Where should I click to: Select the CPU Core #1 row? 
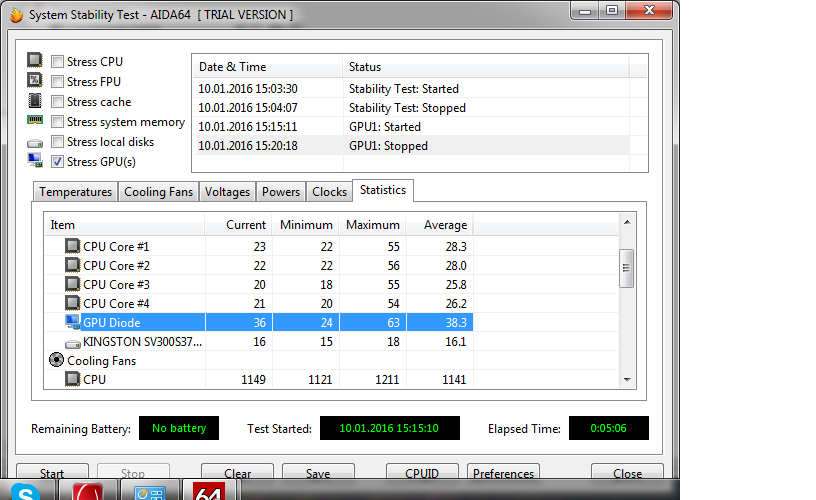tap(259, 246)
